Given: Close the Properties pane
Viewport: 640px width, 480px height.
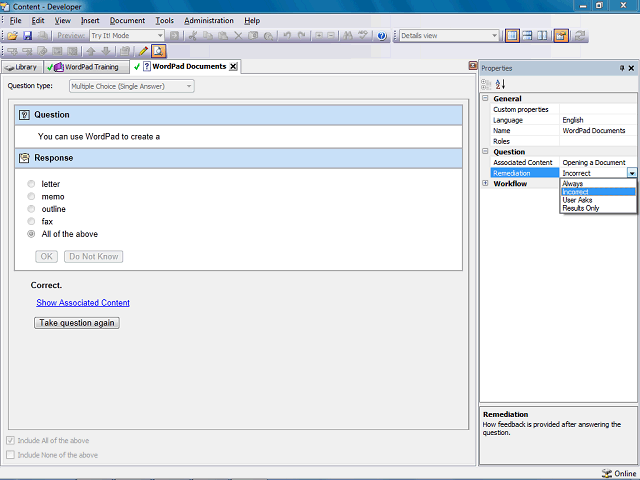Looking at the screenshot, I should coord(631,68).
